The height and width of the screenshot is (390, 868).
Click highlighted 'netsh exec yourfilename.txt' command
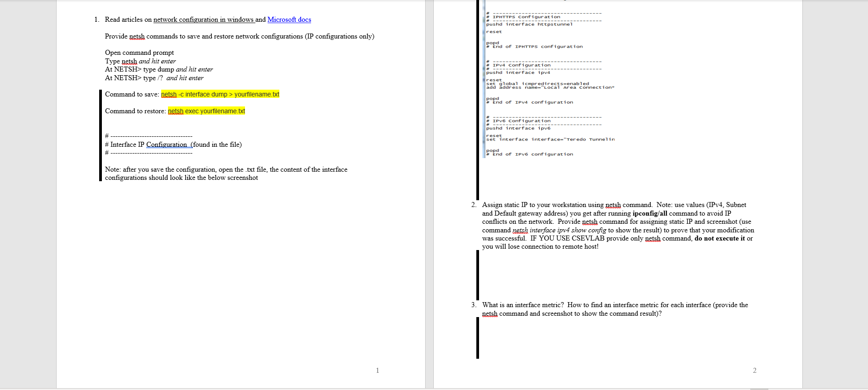point(206,111)
